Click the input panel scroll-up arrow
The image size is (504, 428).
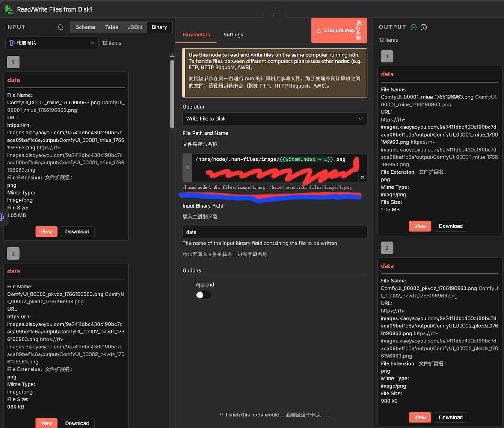click(172, 56)
